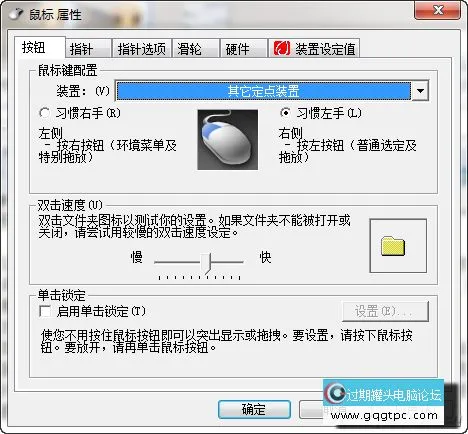Open the 指针选项 tab
Screen dimensions: 468x434
tap(142, 49)
